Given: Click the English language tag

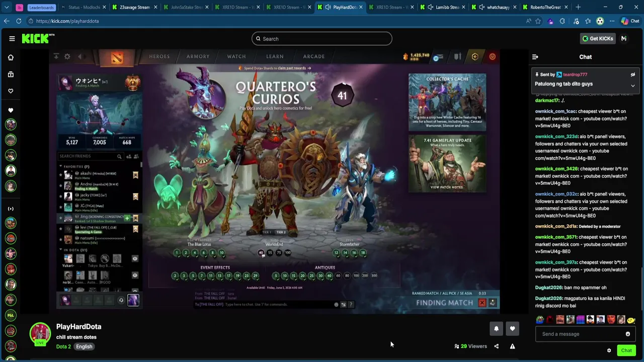Looking at the screenshot, I should point(84,346).
